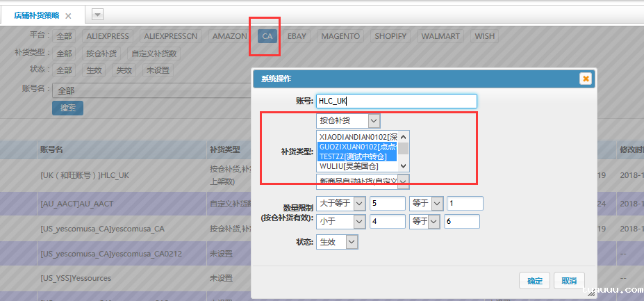Switch to the 店铺补货策略 tab
Screen dimensions: 644x301
coord(38,15)
